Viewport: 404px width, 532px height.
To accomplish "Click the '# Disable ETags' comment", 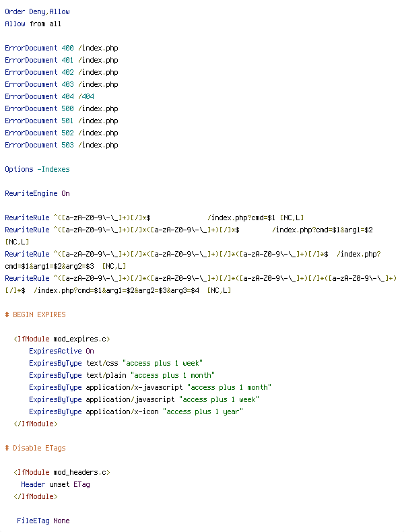I will click(35, 448).
